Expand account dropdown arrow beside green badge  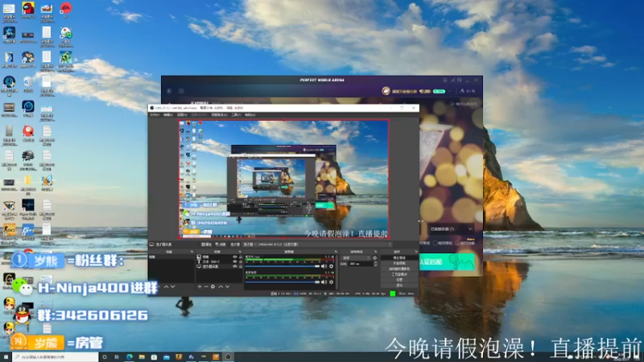(x=450, y=91)
